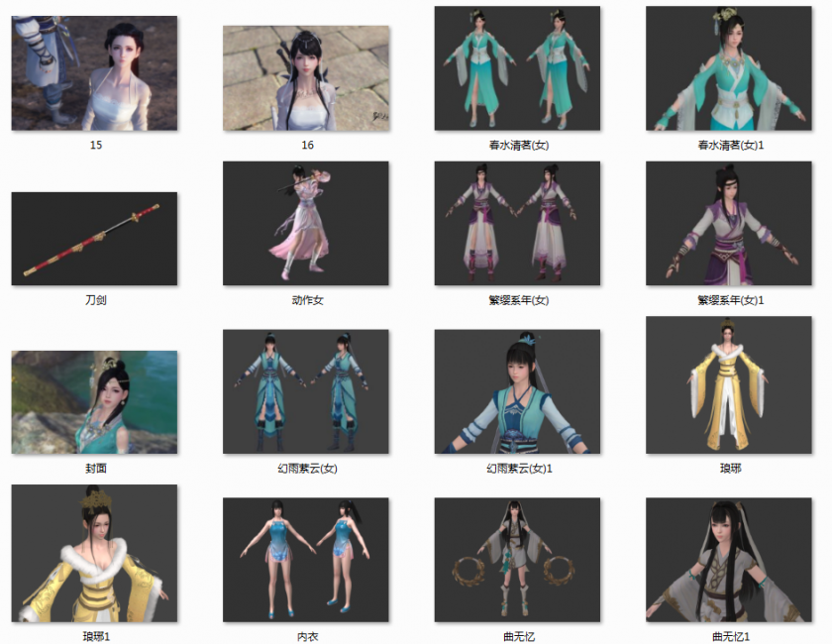Open the 动作女 pink dress thumbnail

click(x=306, y=224)
